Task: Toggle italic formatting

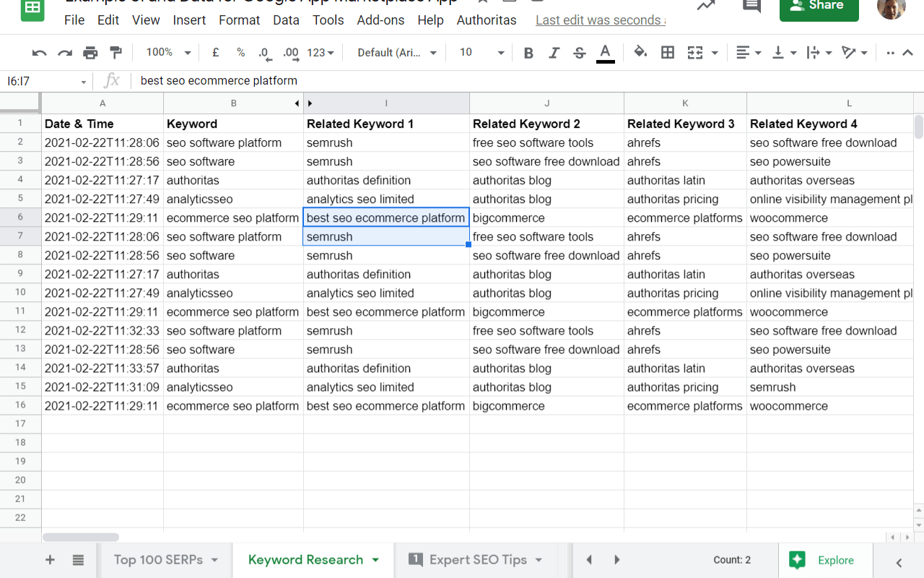Action: coord(554,53)
